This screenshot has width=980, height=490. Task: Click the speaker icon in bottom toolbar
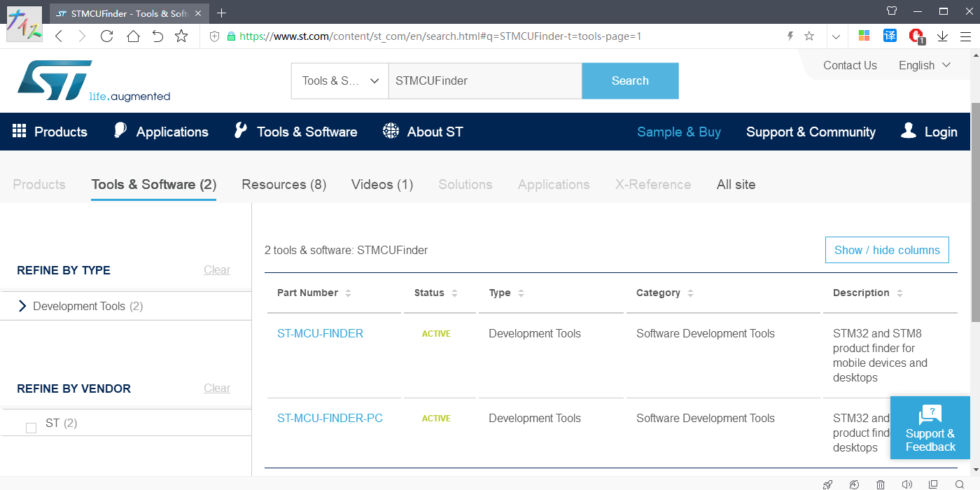click(x=907, y=484)
